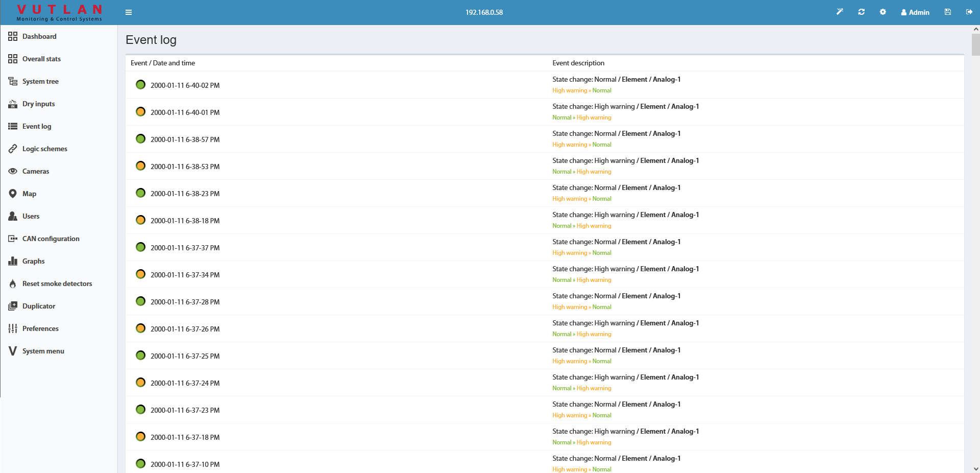Go to the Preferences page
Screen dimensions: 980x473
[x=40, y=328]
